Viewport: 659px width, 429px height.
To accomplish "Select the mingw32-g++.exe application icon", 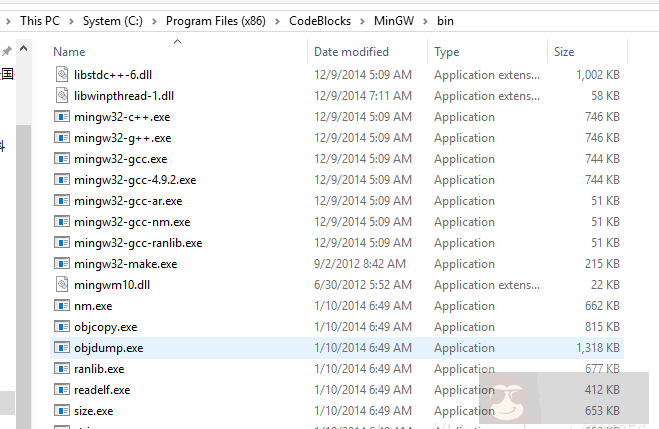I will coord(62,137).
